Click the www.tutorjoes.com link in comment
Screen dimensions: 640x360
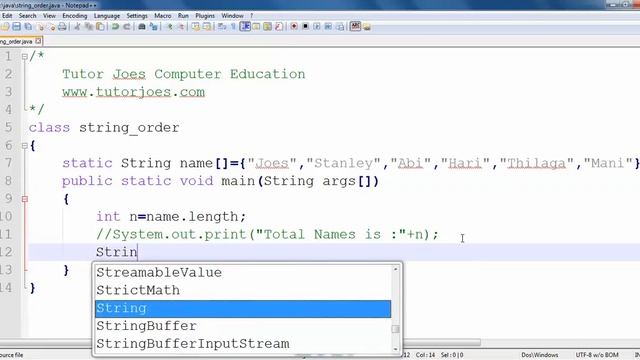[133, 92]
